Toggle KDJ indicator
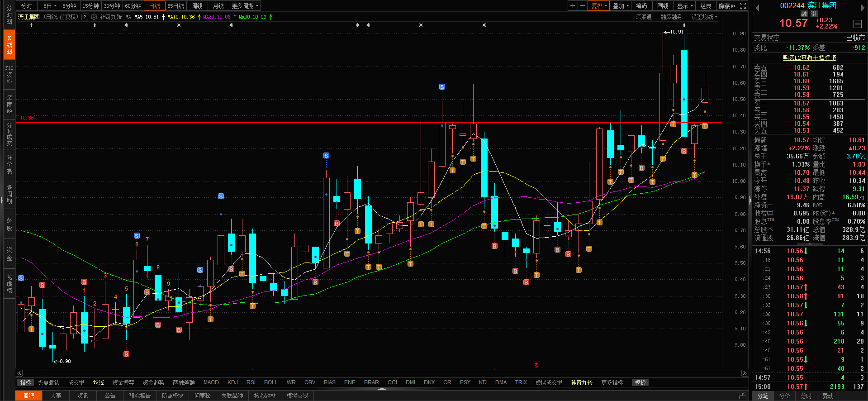The height and width of the screenshot is (401, 868). [232, 382]
